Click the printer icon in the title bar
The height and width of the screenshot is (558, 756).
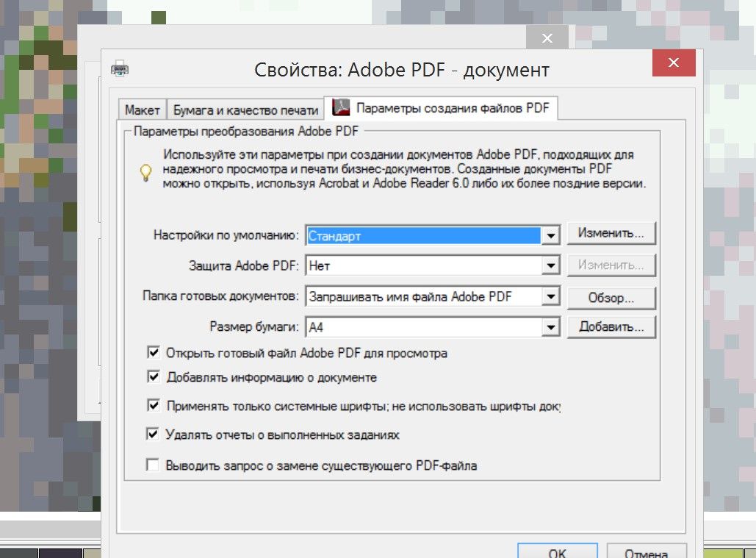tap(120, 69)
